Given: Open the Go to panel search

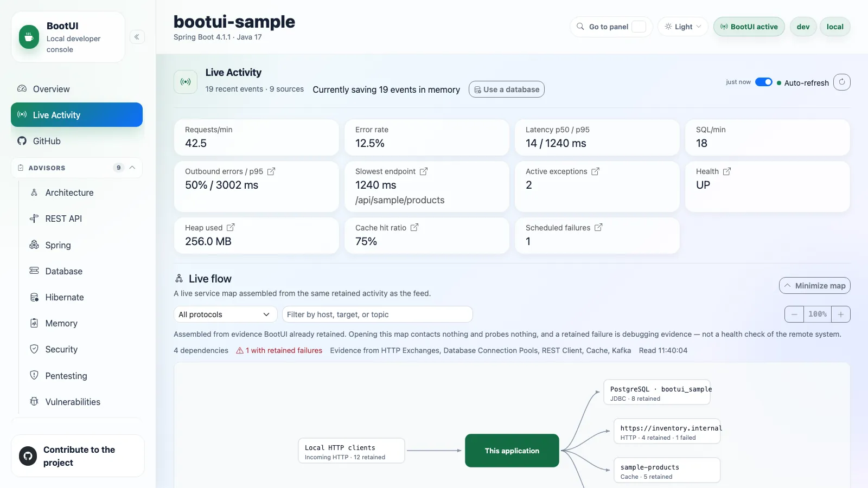Looking at the screenshot, I should click(x=611, y=27).
